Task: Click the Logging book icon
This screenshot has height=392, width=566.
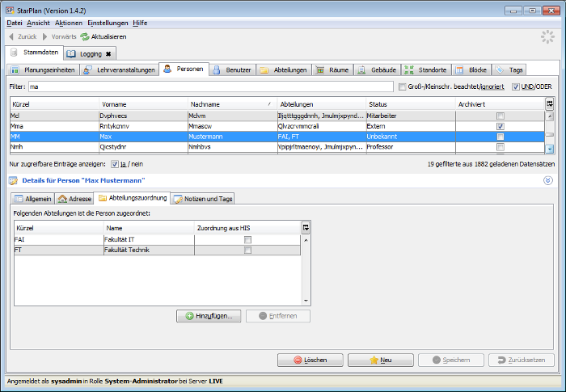Action: coord(71,54)
